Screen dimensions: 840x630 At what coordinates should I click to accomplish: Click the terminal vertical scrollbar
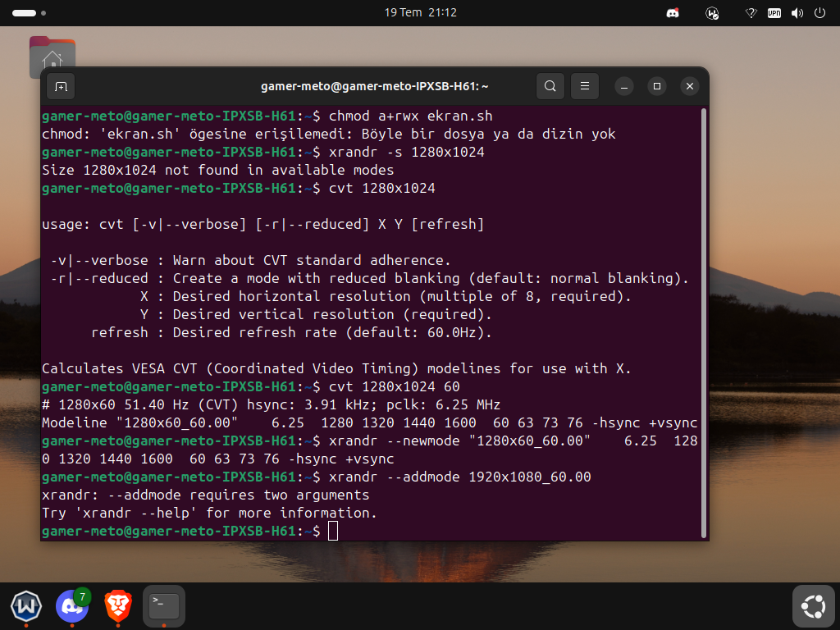tap(703, 323)
